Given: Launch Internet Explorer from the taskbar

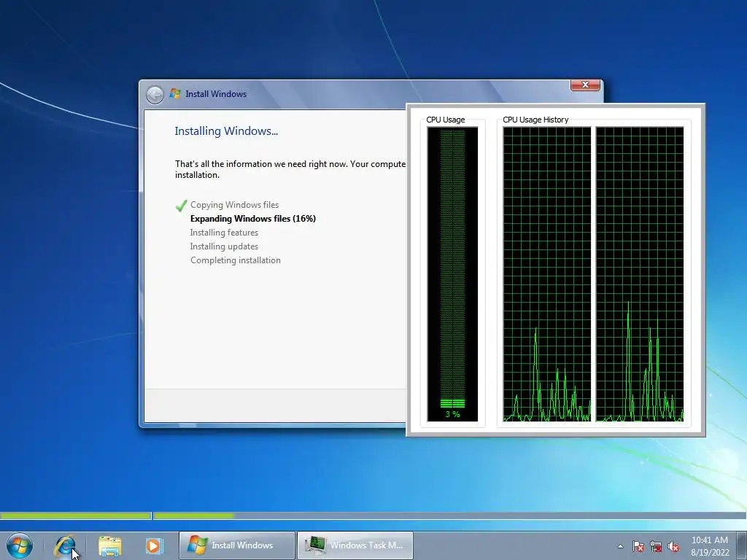Looking at the screenshot, I should [x=65, y=545].
